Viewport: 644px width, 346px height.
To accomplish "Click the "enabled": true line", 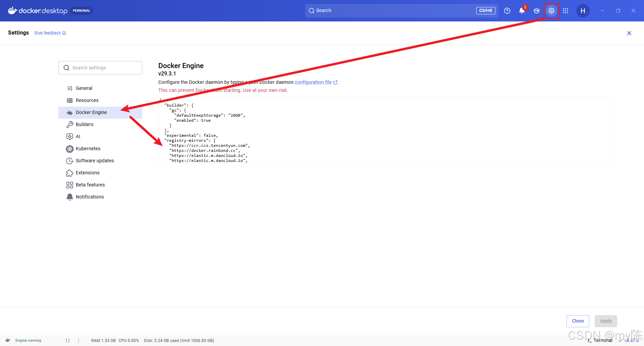I will (x=193, y=120).
